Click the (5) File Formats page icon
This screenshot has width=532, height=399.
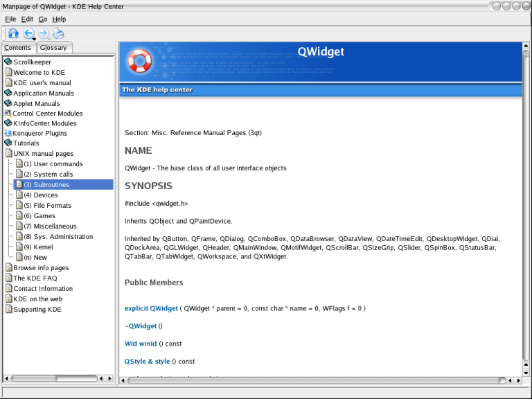pyautogui.click(x=19, y=205)
